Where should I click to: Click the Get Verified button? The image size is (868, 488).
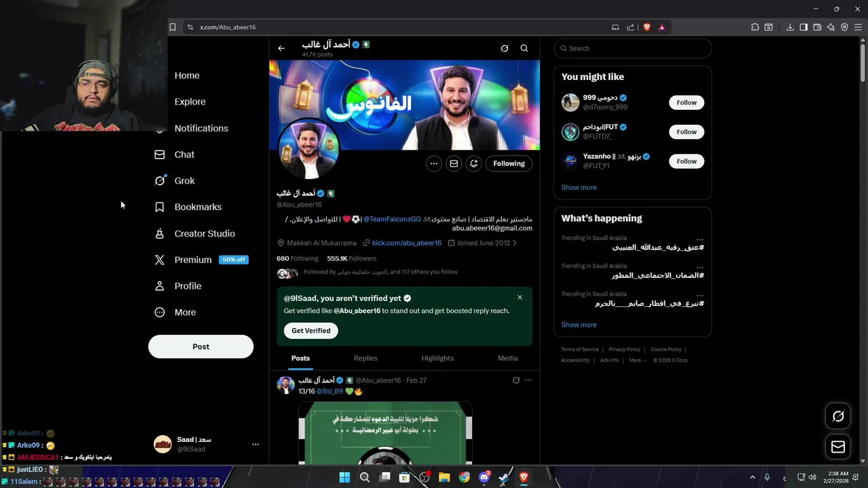(311, 331)
